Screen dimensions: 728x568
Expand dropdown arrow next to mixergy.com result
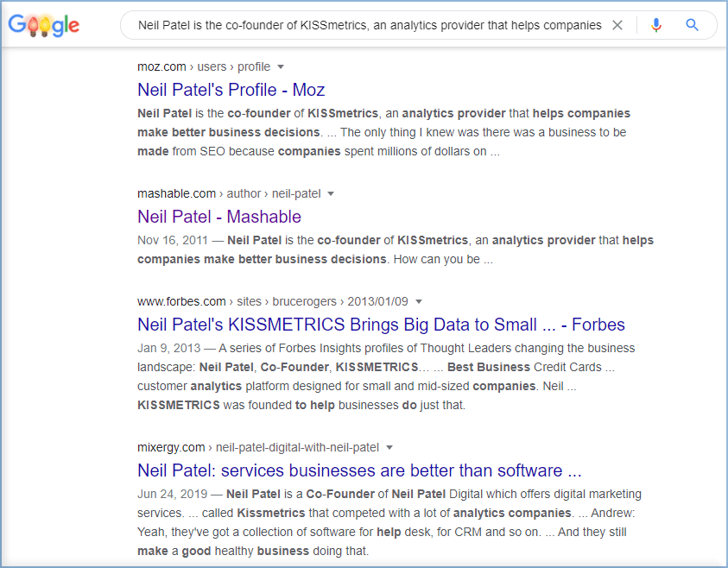pyautogui.click(x=389, y=447)
